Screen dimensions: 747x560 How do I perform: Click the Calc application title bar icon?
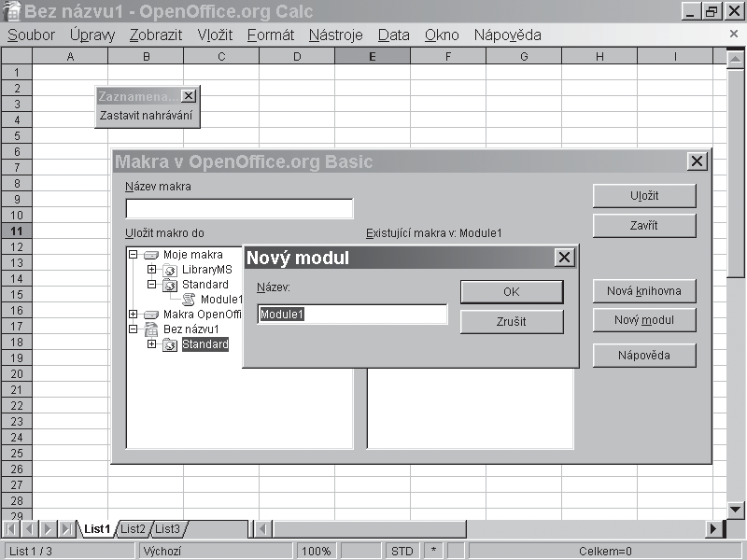(x=11, y=11)
